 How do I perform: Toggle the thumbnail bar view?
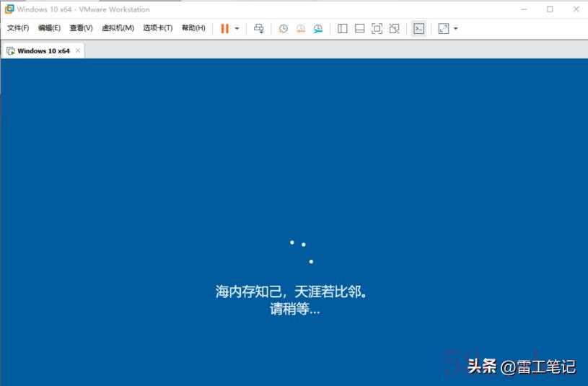point(359,29)
